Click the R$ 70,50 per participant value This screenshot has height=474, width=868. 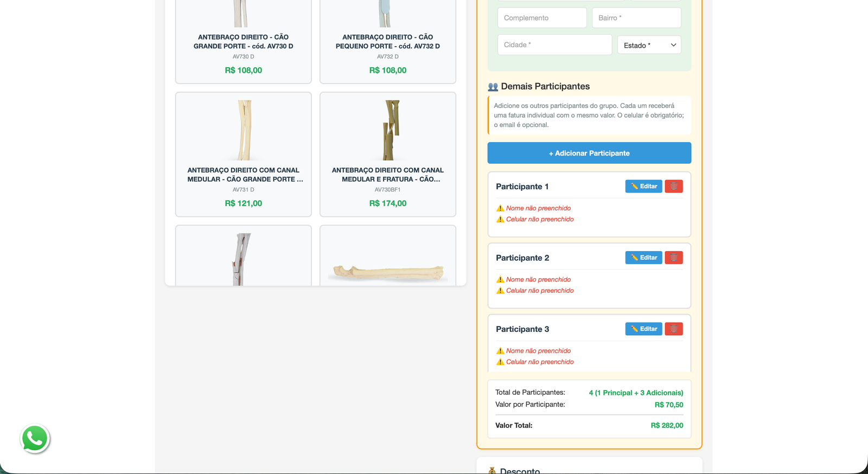[x=669, y=405]
